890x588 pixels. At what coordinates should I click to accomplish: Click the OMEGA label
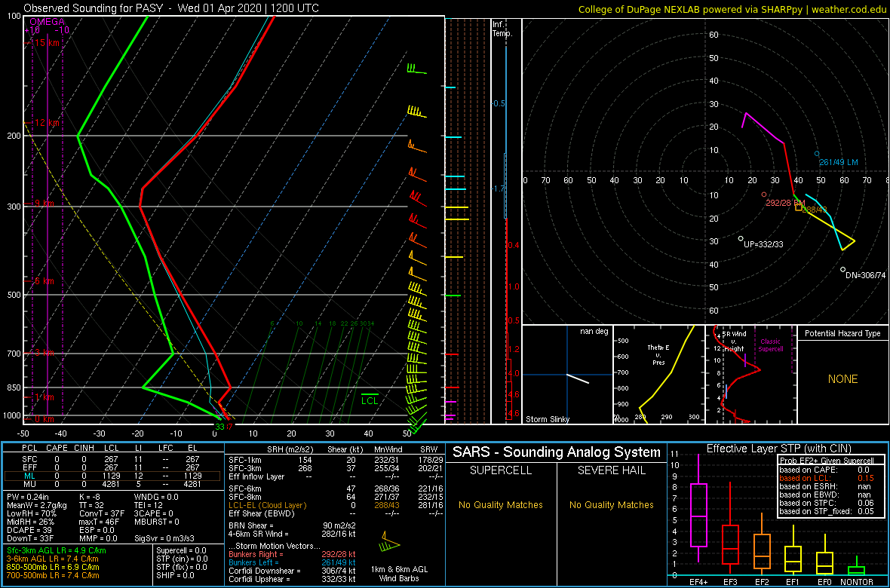[x=45, y=21]
